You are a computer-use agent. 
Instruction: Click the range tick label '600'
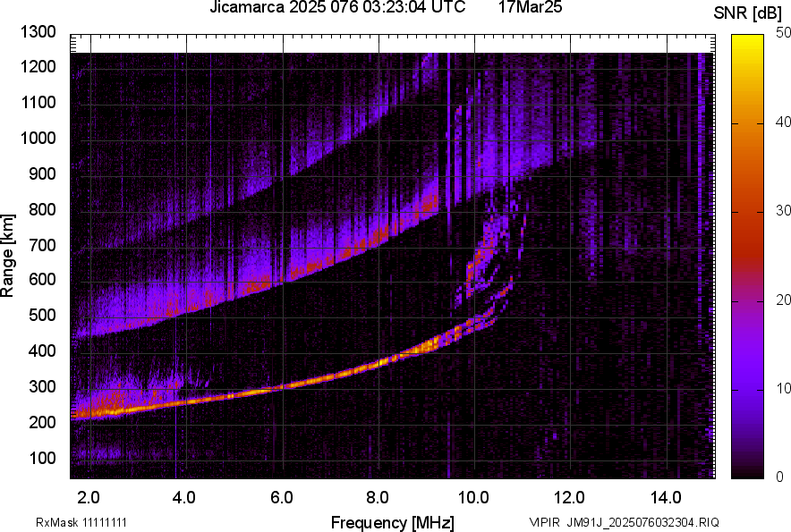[42, 279]
